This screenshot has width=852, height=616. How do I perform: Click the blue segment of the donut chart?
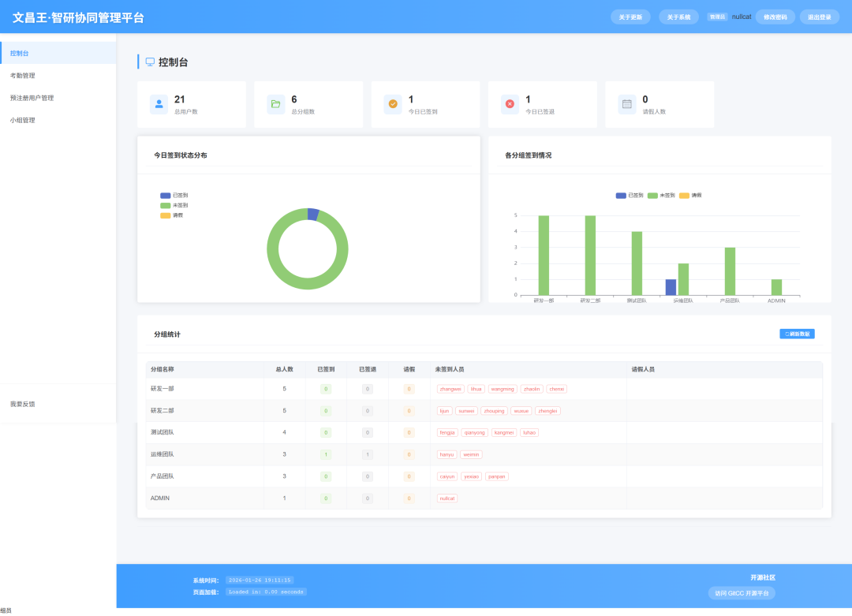tap(313, 214)
